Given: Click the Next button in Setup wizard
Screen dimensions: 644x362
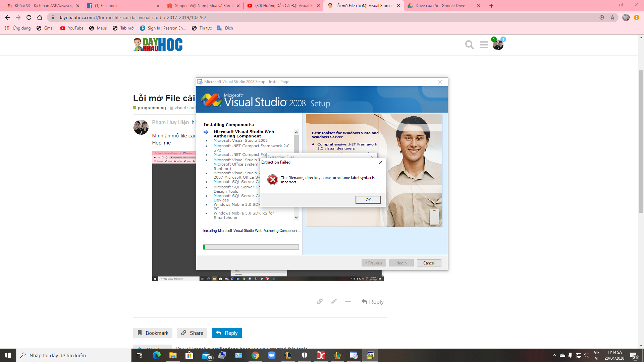Looking at the screenshot, I should pos(401,263).
